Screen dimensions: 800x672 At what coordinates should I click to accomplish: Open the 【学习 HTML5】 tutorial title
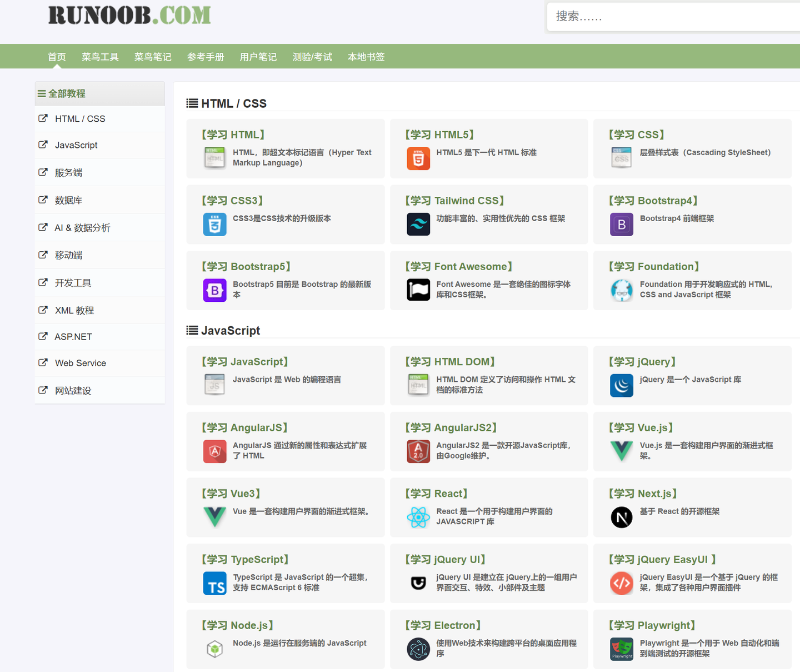pos(439,135)
